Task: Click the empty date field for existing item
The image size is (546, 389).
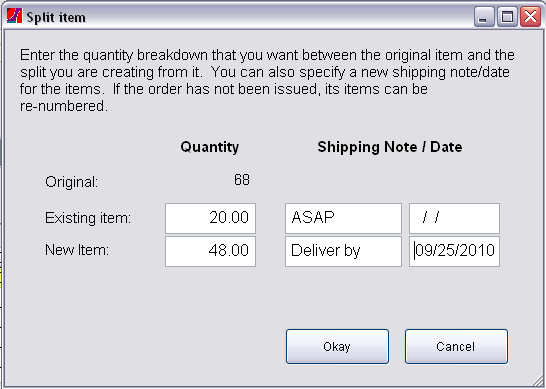Action: click(x=454, y=218)
